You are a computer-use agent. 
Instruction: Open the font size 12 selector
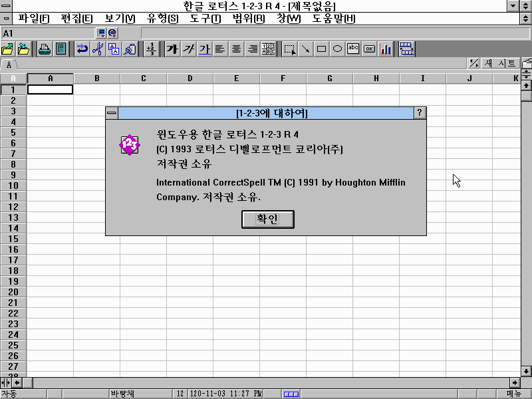pyautogui.click(x=180, y=394)
